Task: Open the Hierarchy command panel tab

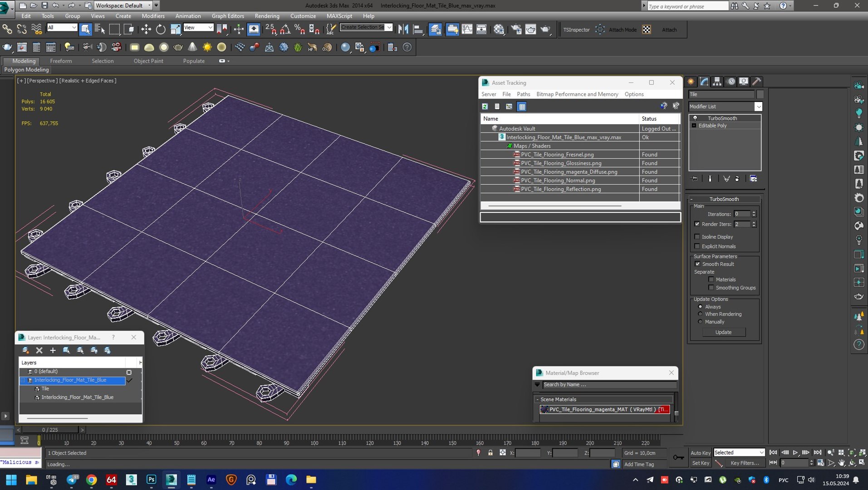Action: (x=717, y=82)
